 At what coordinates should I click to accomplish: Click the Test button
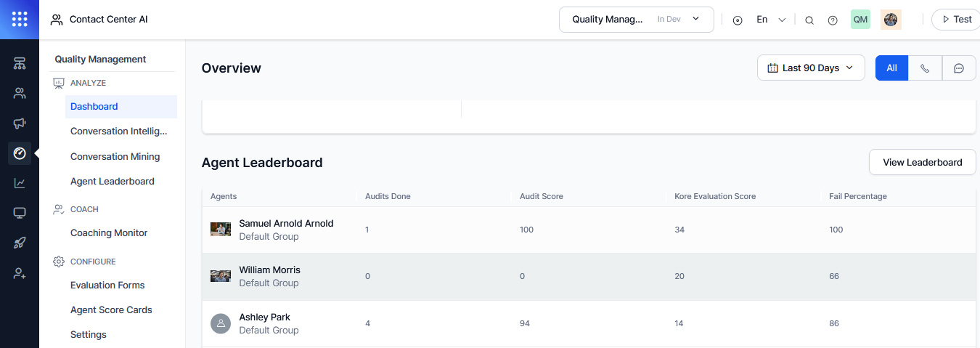click(x=956, y=20)
